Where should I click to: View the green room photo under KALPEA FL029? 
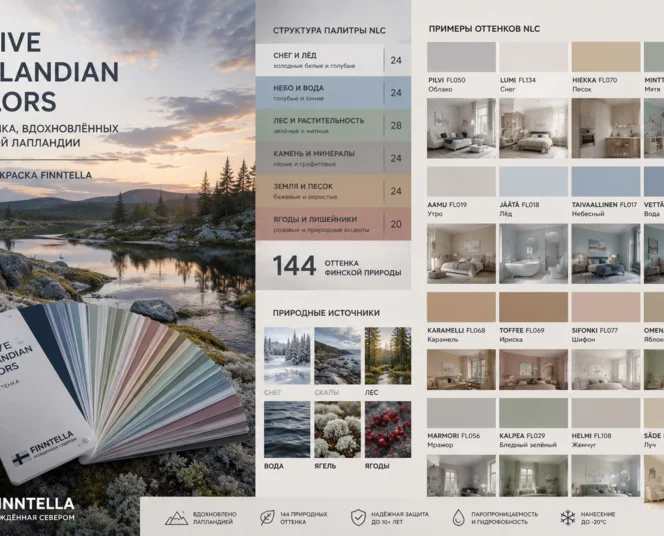(534, 475)
